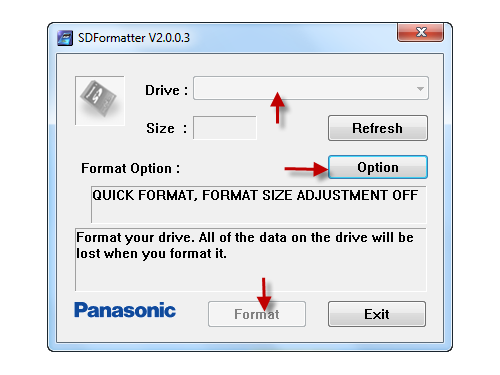Close the SDFormatter window
Screen dimensions: 500x375
[x=420, y=32]
